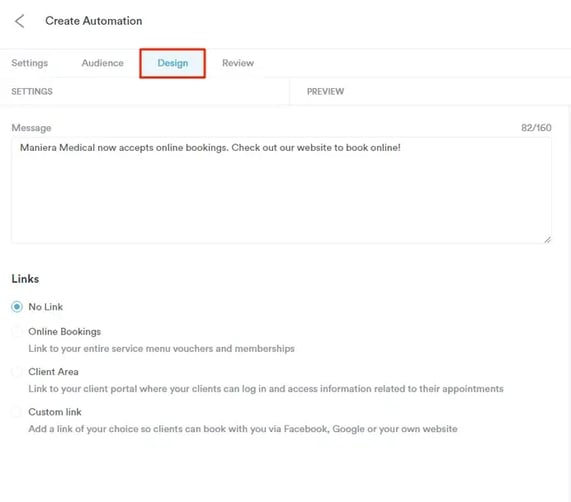The width and height of the screenshot is (571, 502).
Task: Click inside the Message text area
Action: click(x=281, y=190)
